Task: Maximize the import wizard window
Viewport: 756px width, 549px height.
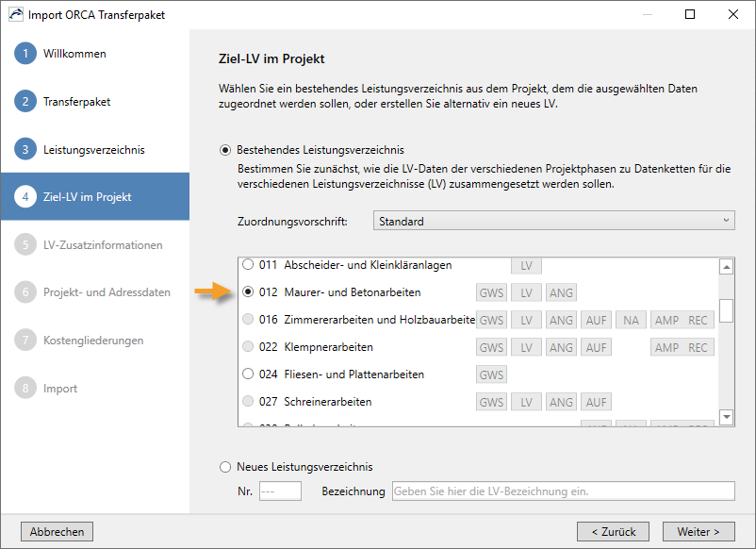Action: [x=690, y=14]
